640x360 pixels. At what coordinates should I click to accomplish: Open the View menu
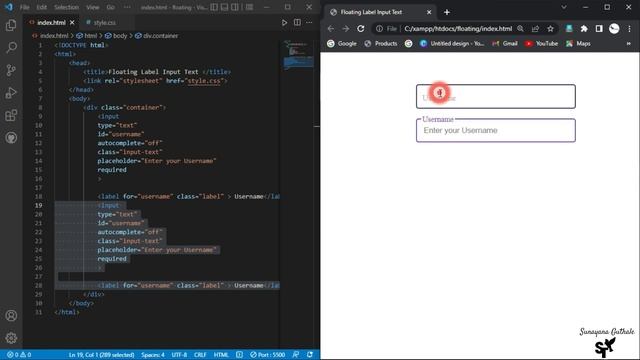pos(93,7)
